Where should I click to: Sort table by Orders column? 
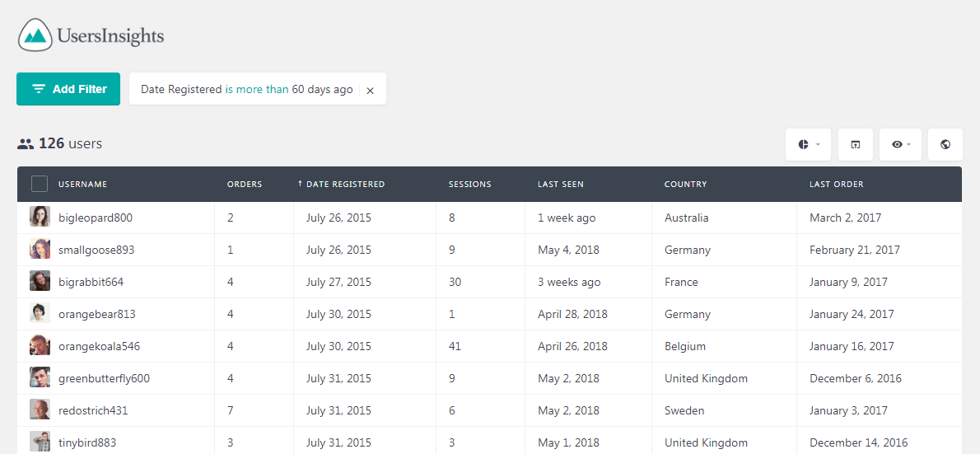click(245, 184)
